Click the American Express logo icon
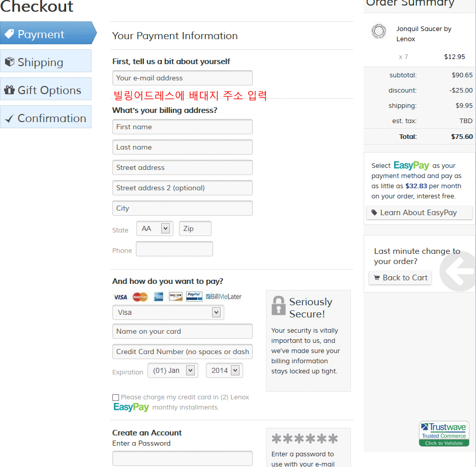476x467 pixels. pos(158,297)
